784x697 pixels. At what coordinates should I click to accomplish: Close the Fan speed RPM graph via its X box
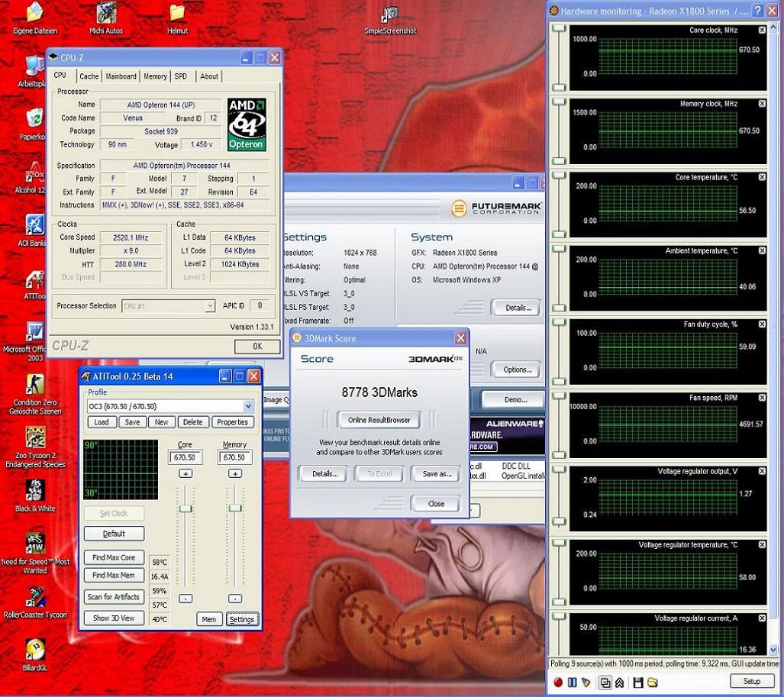coord(762,398)
